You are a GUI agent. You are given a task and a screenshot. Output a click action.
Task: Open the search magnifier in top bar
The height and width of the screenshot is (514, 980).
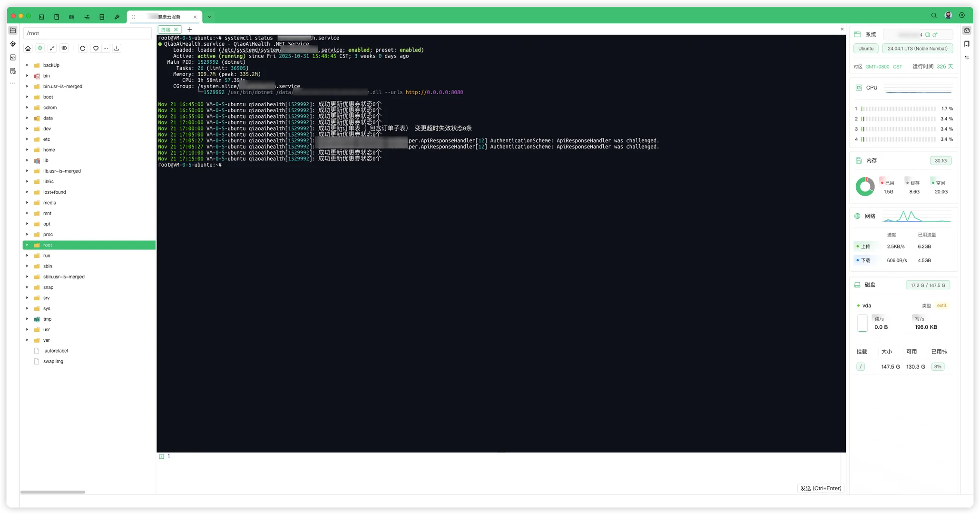click(x=934, y=16)
